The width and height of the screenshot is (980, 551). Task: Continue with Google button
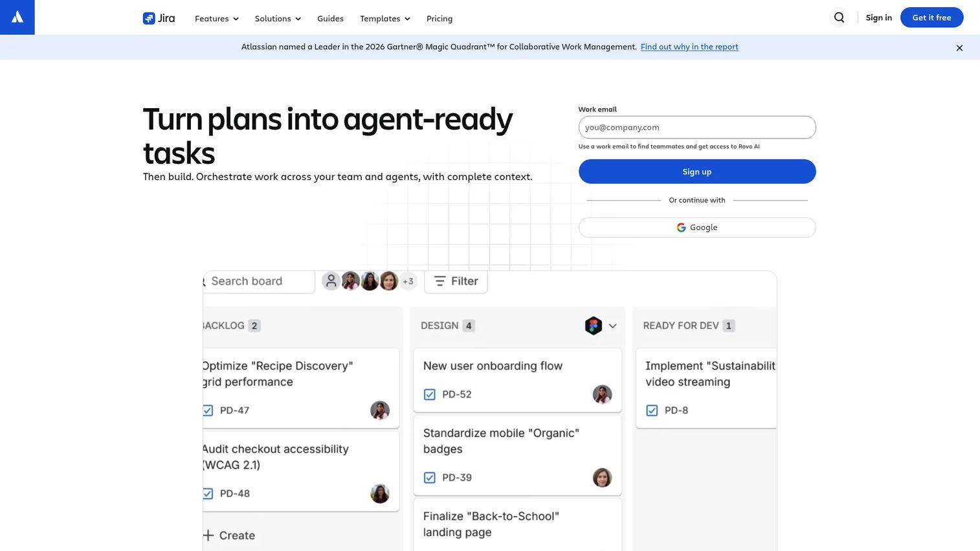coord(696,227)
